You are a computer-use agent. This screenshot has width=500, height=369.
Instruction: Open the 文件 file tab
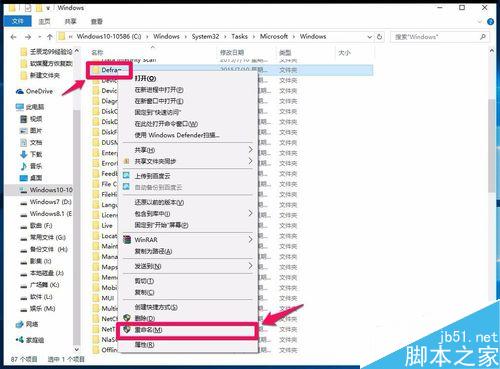[18, 21]
